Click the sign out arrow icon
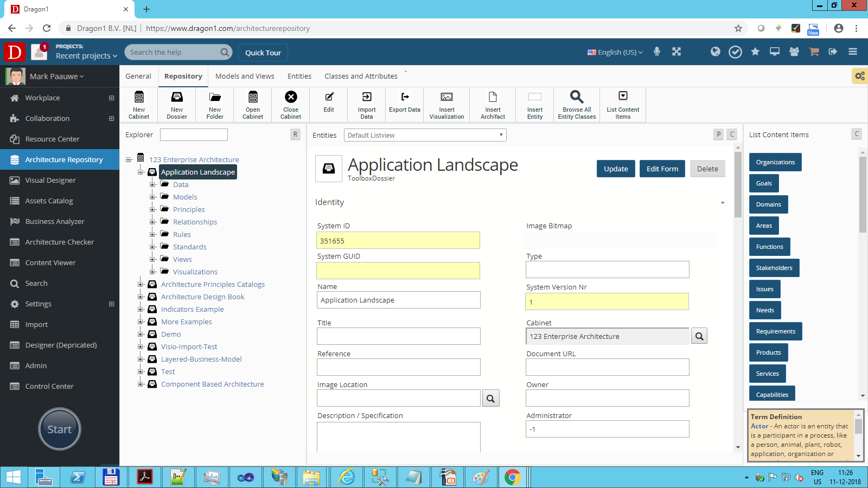 click(x=833, y=52)
